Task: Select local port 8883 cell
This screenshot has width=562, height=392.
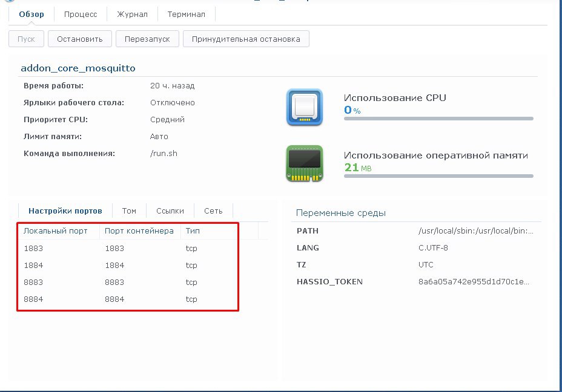Action: coord(33,282)
